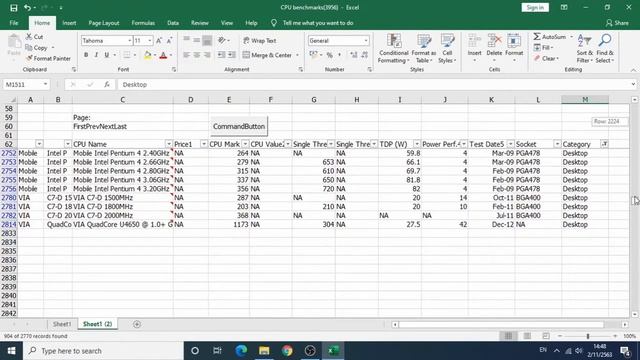
Task: Open the Fill menu in Editing group
Action: click(544, 48)
